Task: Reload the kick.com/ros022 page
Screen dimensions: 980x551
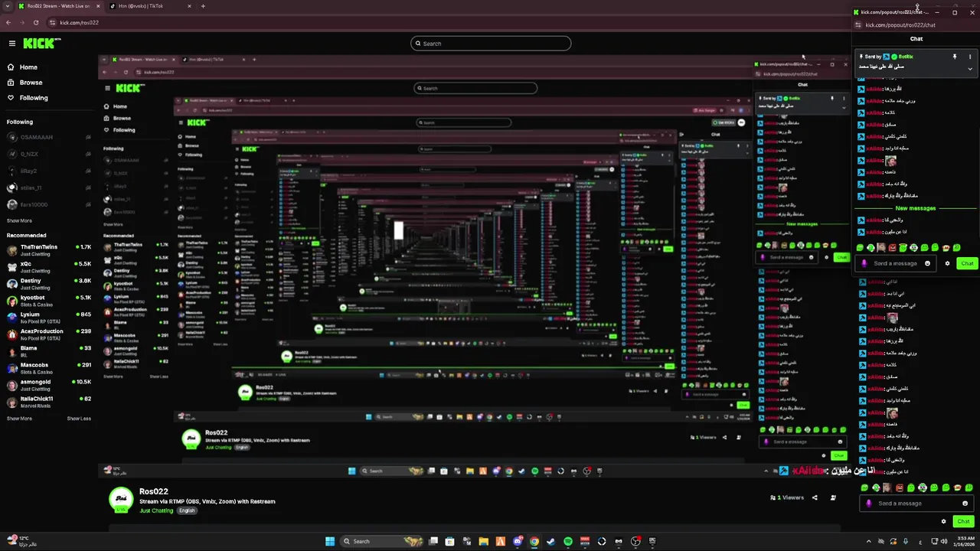Action: (35, 22)
